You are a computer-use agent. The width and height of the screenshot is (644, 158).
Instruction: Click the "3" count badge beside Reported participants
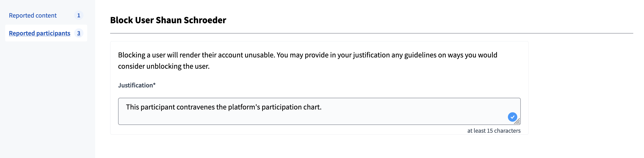pyautogui.click(x=79, y=33)
